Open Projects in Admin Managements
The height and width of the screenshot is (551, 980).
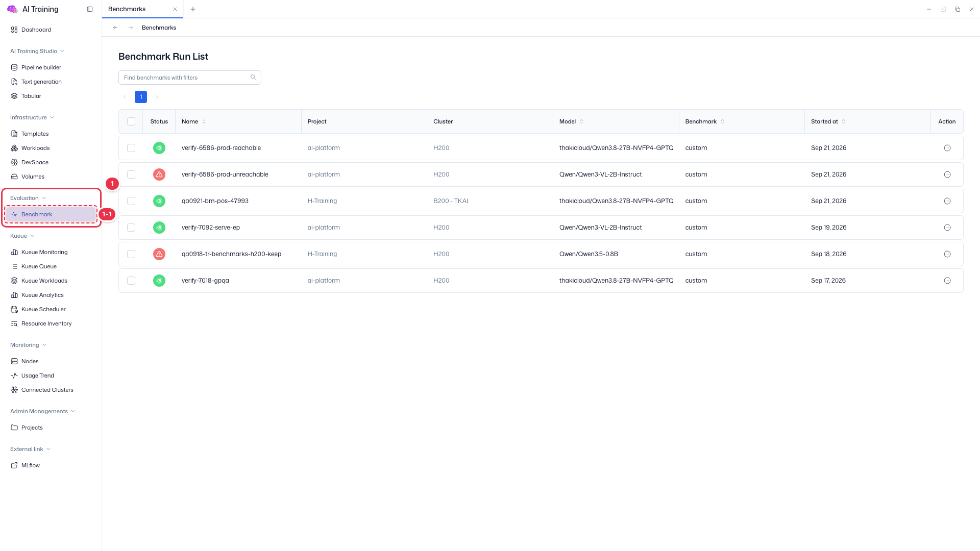pos(32,428)
